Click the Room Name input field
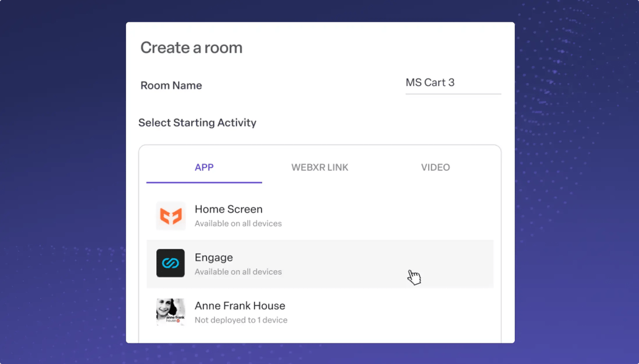The image size is (639, 364). click(453, 83)
